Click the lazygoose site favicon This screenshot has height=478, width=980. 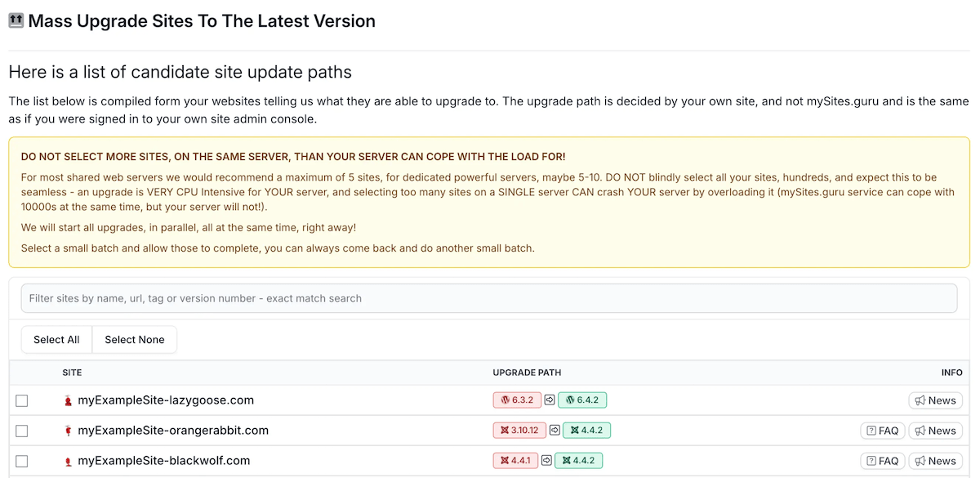(x=69, y=401)
